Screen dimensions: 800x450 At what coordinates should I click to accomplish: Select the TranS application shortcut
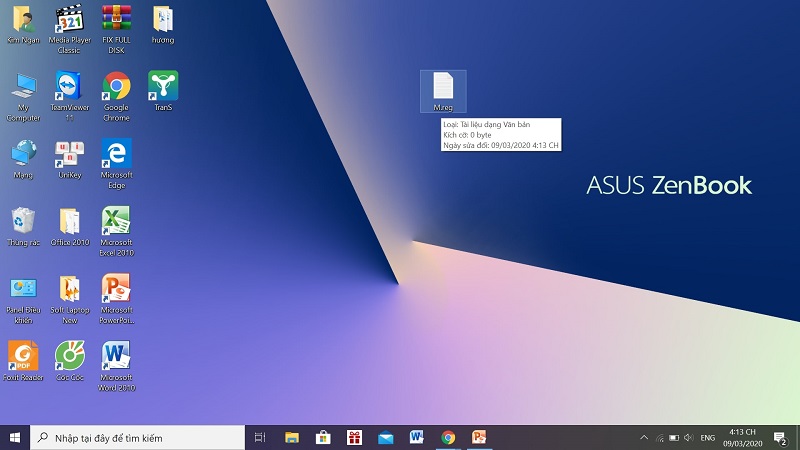coord(163,91)
